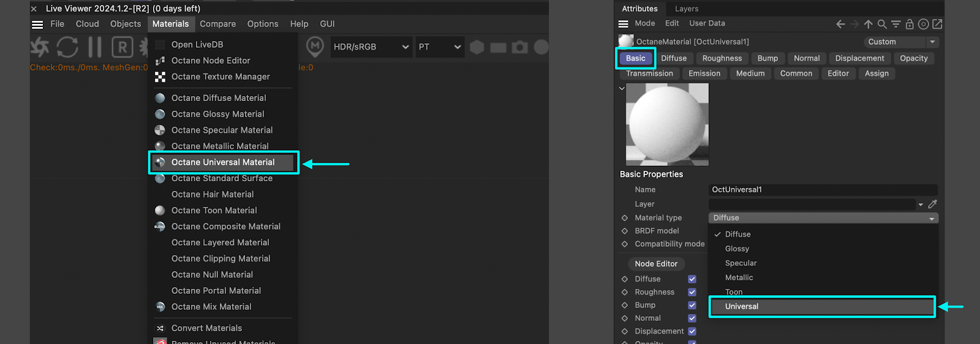Click the search magnifier in Attributes panel
The image size is (980, 344).
point(882,24)
